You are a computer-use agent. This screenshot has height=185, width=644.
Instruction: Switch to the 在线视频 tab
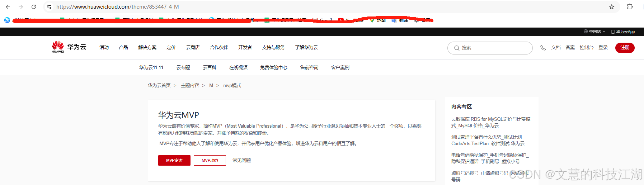point(238,67)
